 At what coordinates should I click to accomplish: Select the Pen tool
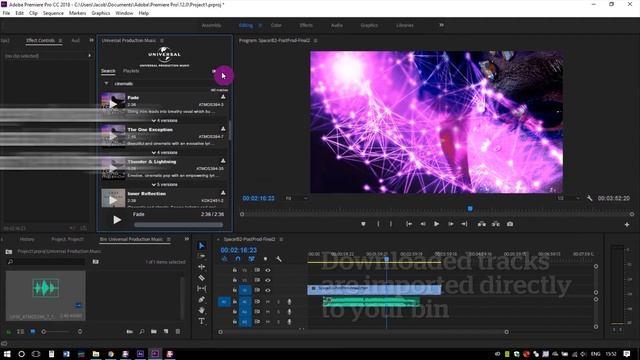[x=201, y=300]
